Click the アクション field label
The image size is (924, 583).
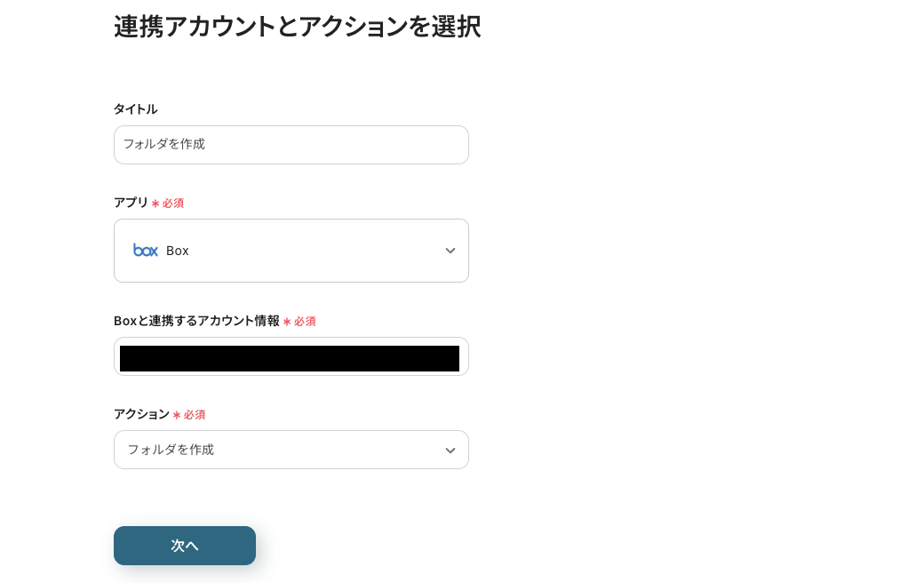click(x=141, y=414)
